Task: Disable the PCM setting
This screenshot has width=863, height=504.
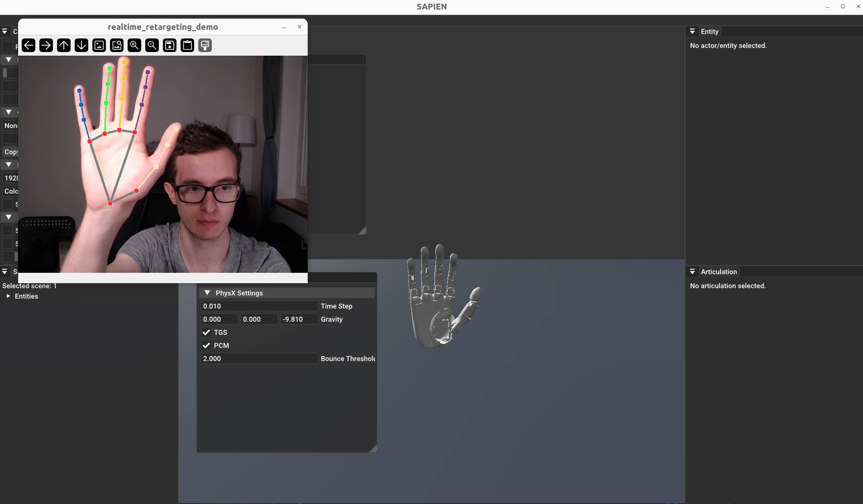Action: point(207,345)
